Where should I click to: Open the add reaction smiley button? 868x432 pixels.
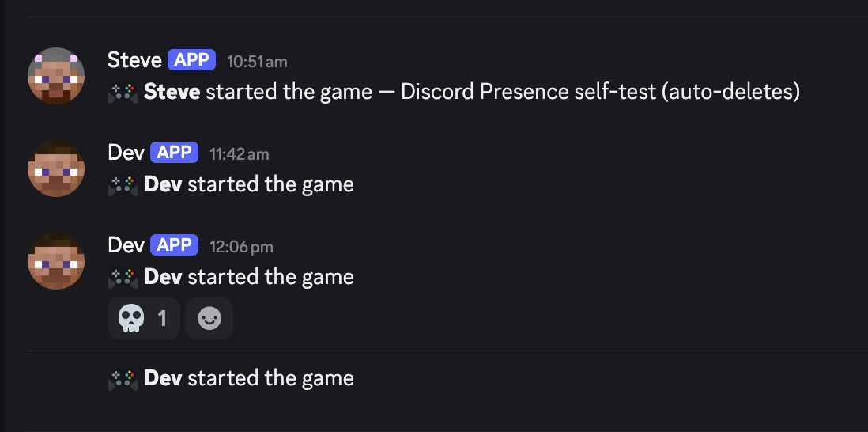pyautogui.click(x=209, y=318)
